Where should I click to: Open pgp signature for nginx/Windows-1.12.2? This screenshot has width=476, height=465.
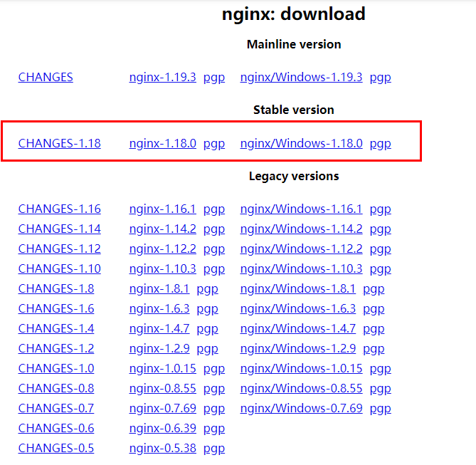click(x=381, y=250)
